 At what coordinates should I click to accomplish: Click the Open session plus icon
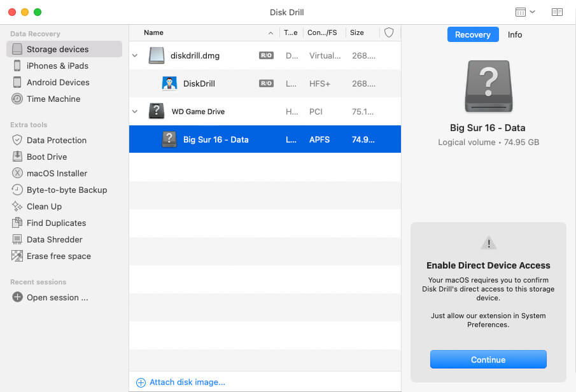(x=17, y=297)
